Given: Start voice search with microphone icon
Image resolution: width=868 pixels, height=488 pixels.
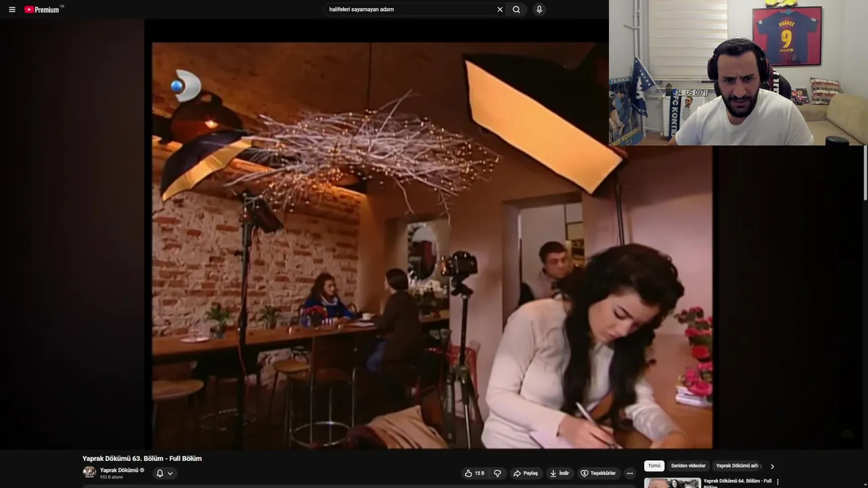Looking at the screenshot, I should coord(539,9).
